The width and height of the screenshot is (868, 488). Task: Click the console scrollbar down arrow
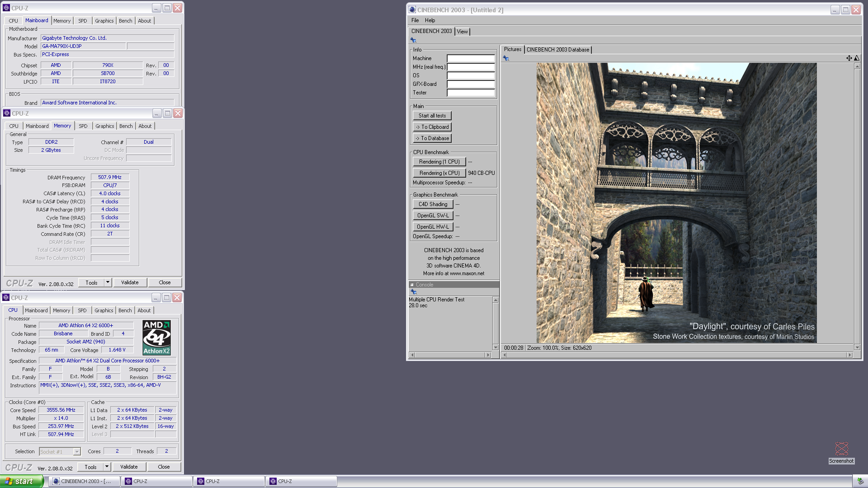pyautogui.click(x=495, y=347)
